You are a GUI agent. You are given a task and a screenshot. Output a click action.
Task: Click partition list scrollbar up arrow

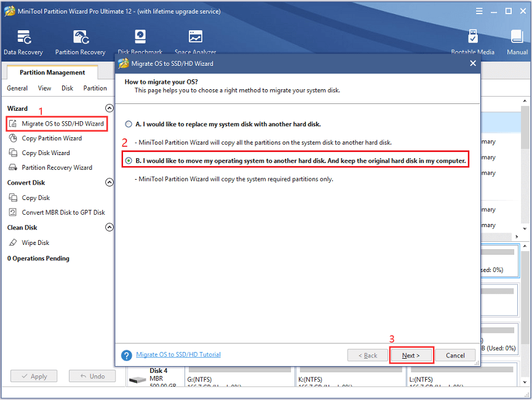(x=525, y=101)
